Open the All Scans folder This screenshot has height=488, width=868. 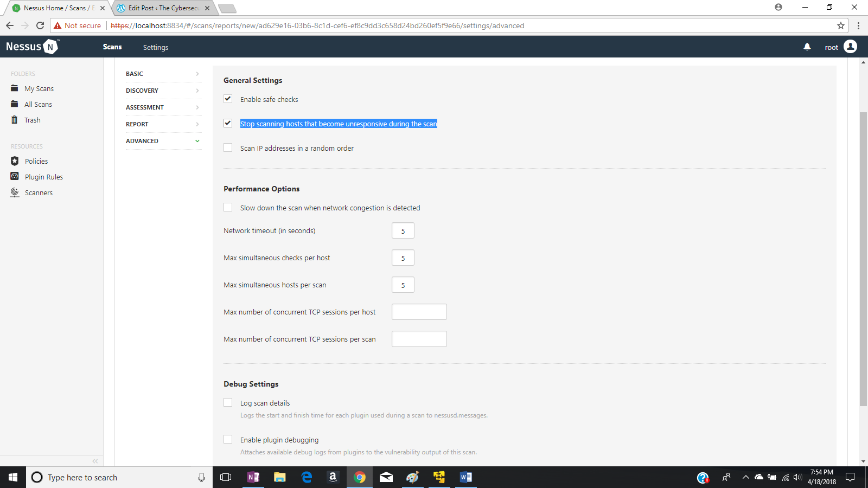(38, 104)
